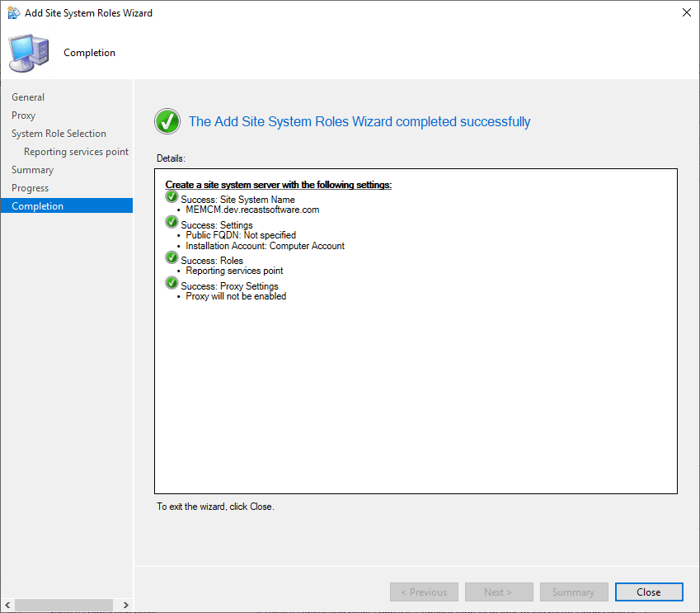Click green check next to Site System Name
Screen dimensions: 700x613
click(171, 197)
